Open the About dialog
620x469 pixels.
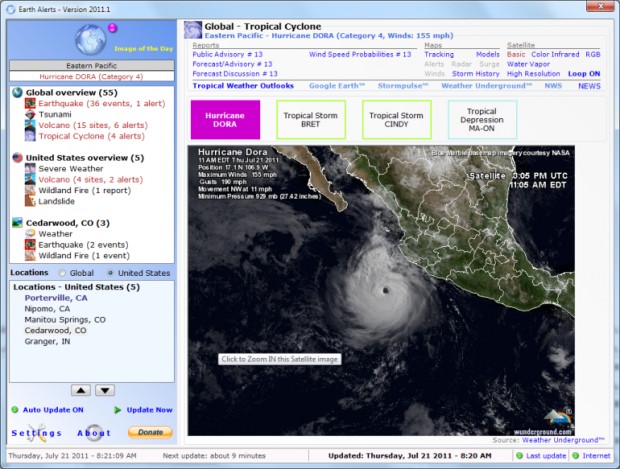pyautogui.click(x=94, y=433)
